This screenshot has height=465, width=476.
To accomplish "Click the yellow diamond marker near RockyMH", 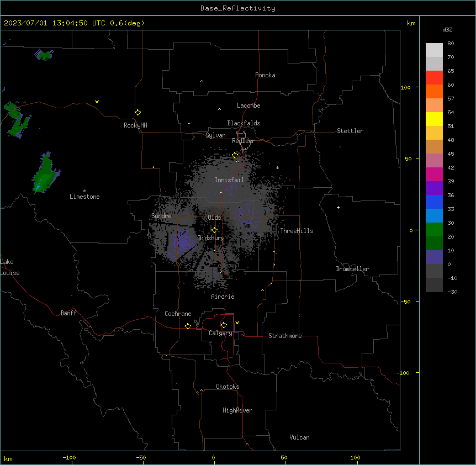I will point(137,113).
